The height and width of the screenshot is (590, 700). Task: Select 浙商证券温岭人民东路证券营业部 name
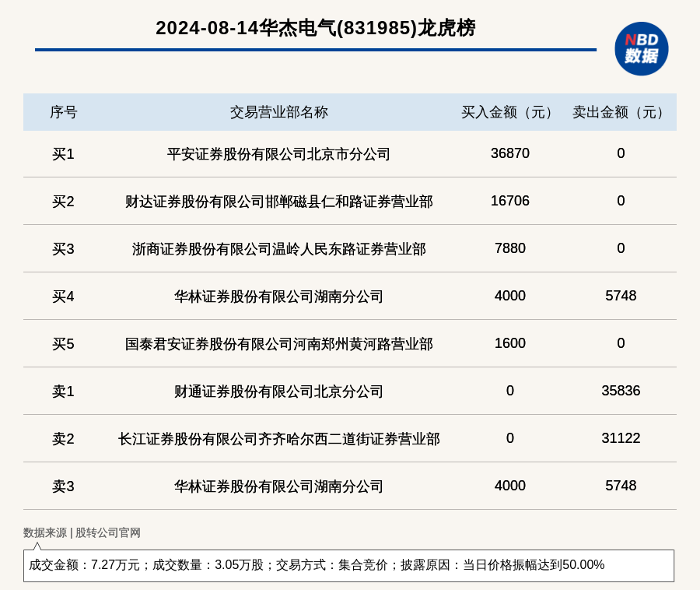pyautogui.click(x=278, y=249)
